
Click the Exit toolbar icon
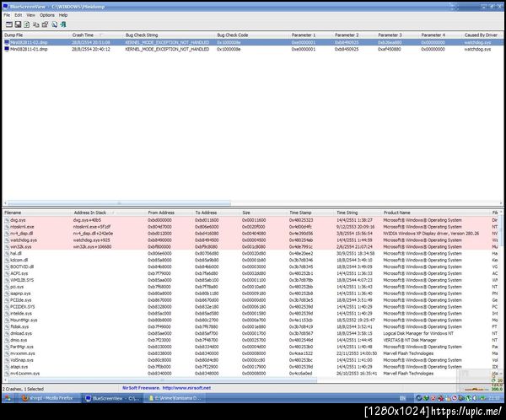coord(63,24)
